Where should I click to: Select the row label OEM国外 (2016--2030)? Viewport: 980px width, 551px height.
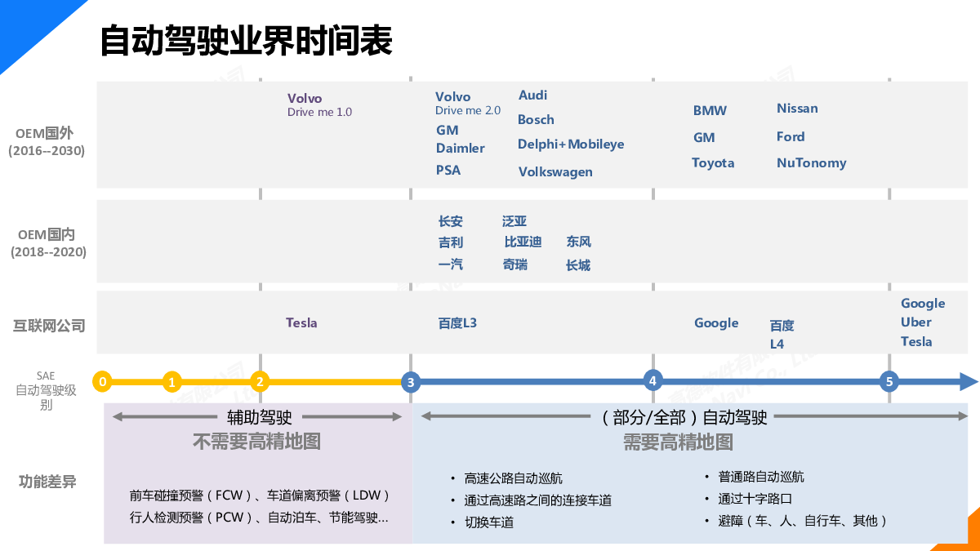(47, 142)
